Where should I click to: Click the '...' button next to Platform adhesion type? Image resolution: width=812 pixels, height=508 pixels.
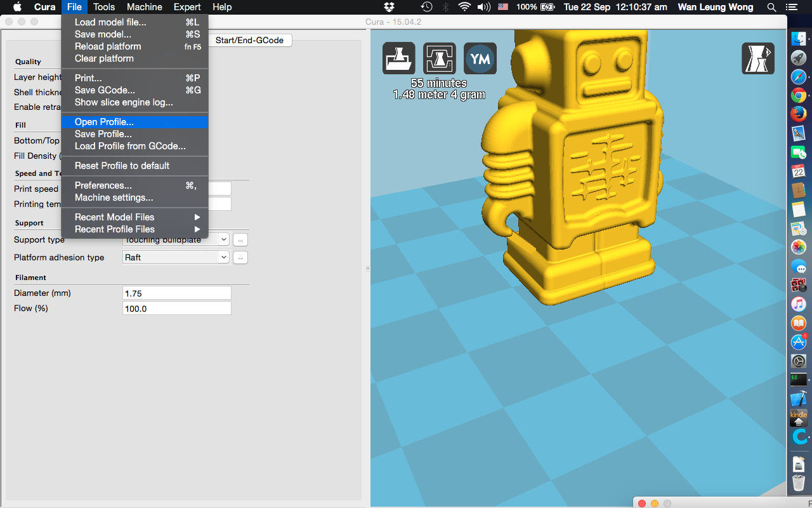240,257
